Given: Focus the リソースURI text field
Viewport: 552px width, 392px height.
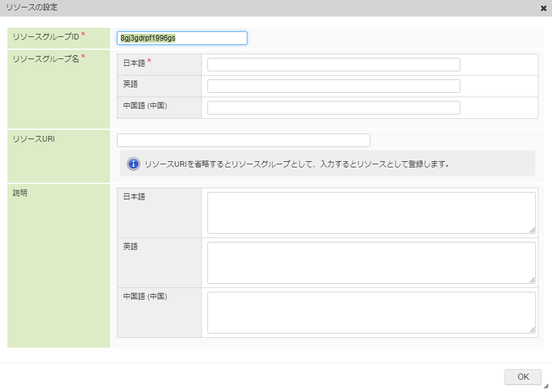Looking at the screenshot, I should point(243,140).
